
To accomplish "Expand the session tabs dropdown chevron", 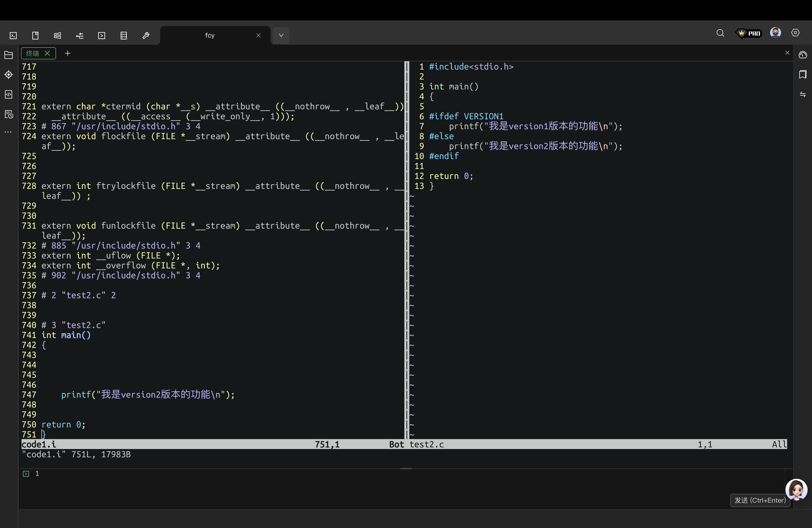I will 281,35.
